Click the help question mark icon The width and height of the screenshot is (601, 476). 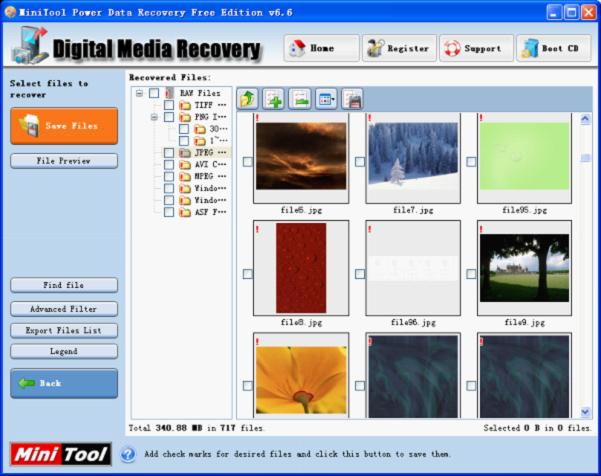pyautogui.click(x=128, y=454)
